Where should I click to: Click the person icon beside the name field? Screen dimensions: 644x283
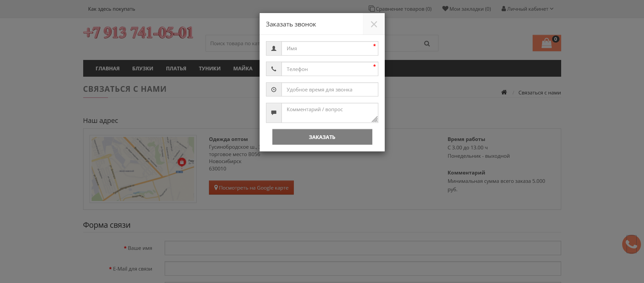tap(274, 49)
